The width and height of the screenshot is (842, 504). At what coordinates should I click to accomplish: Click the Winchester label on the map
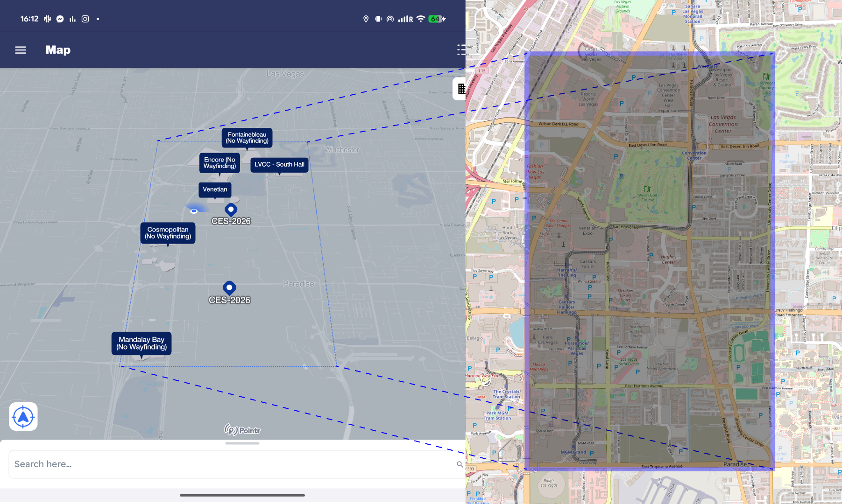(342, 150)
